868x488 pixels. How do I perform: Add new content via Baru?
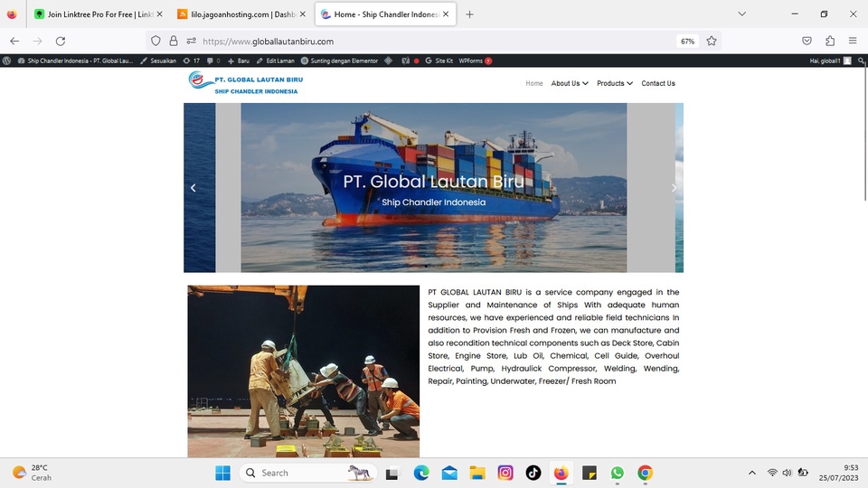tap(239, 61)
